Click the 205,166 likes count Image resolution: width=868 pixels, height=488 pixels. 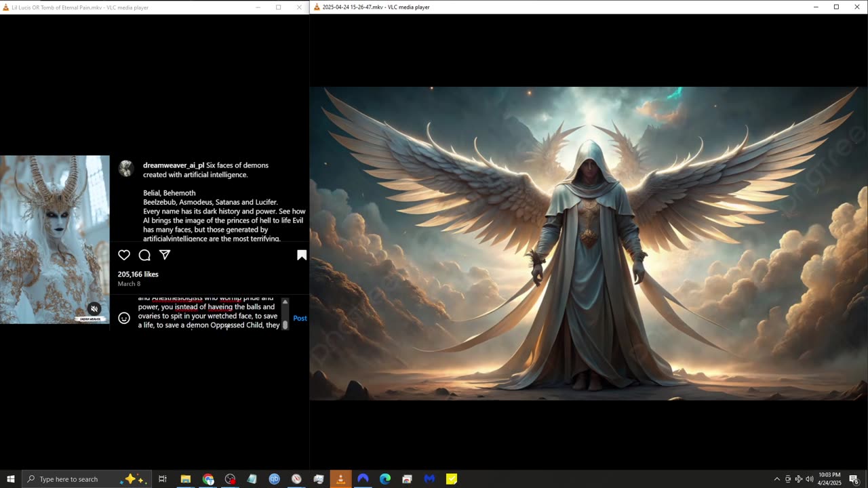(138, 274)
